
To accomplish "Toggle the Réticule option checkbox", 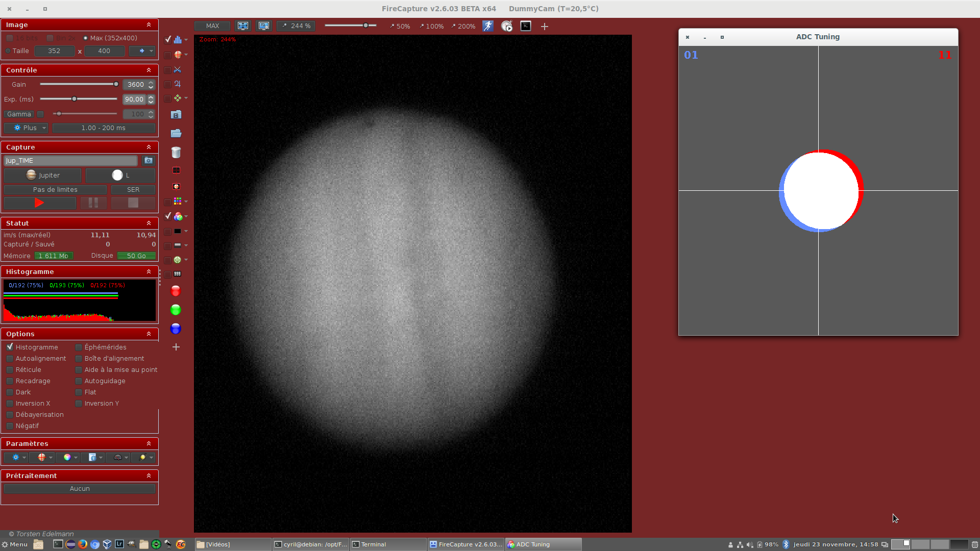I will [10, 370].
